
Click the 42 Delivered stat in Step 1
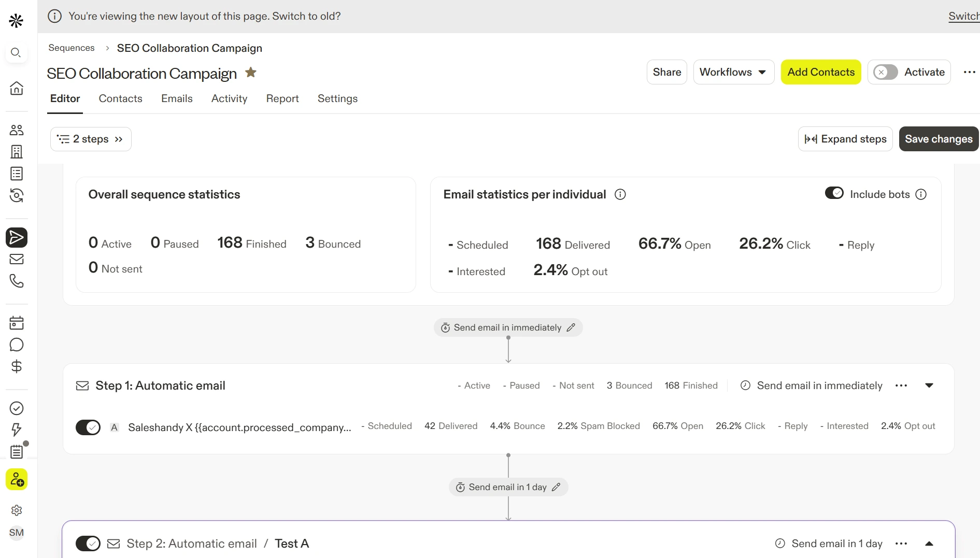[451, 426]
